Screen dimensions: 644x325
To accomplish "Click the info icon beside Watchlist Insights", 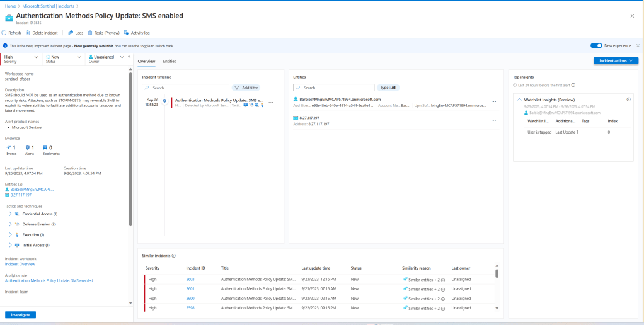I will 628,100.
